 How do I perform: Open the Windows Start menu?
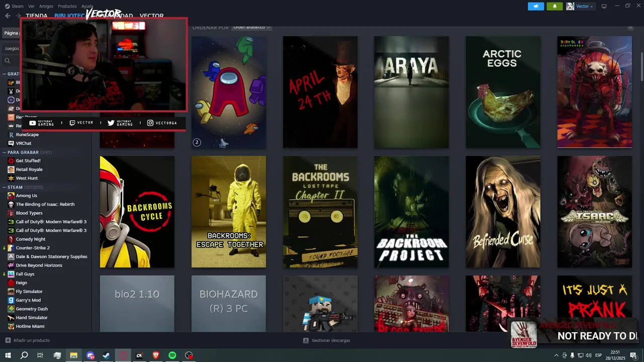8,355
